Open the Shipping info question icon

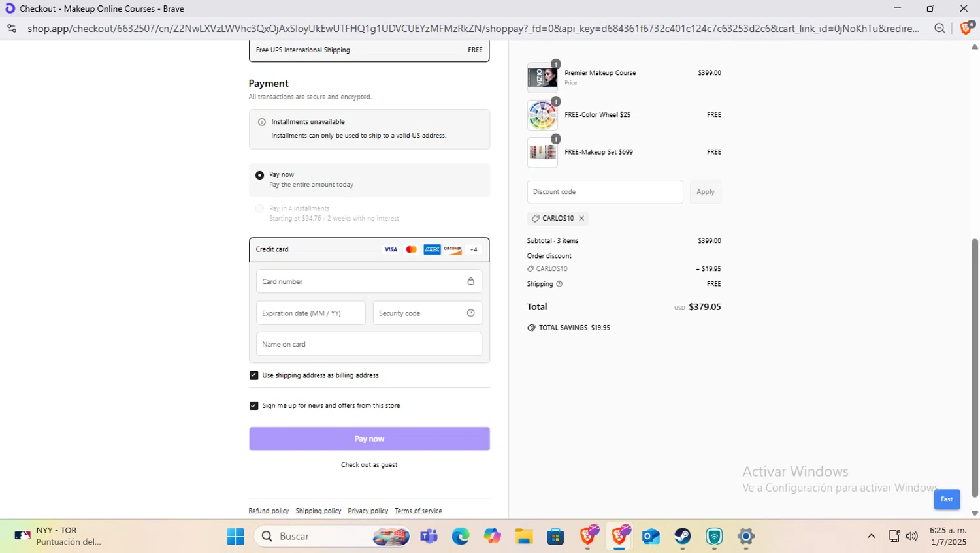click(x=559, y=284)
